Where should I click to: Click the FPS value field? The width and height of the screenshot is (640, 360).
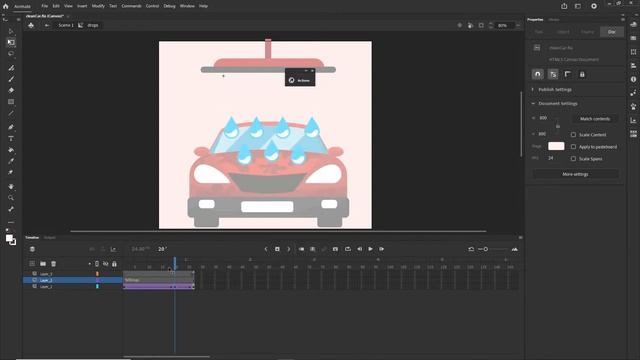click(551, 158)
